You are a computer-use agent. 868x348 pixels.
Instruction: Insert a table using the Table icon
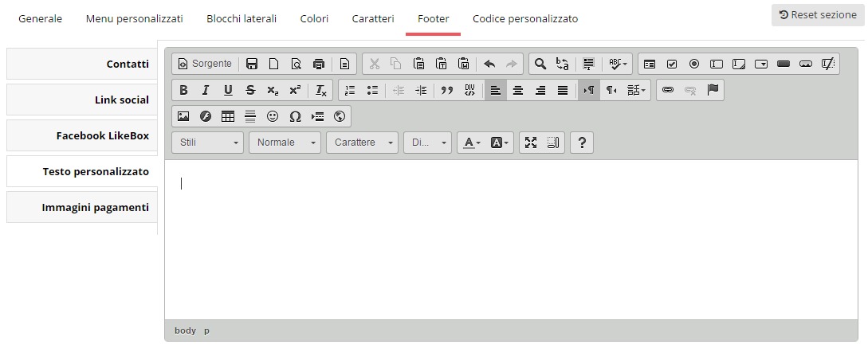pyautogui.click(x=228, y=116)
